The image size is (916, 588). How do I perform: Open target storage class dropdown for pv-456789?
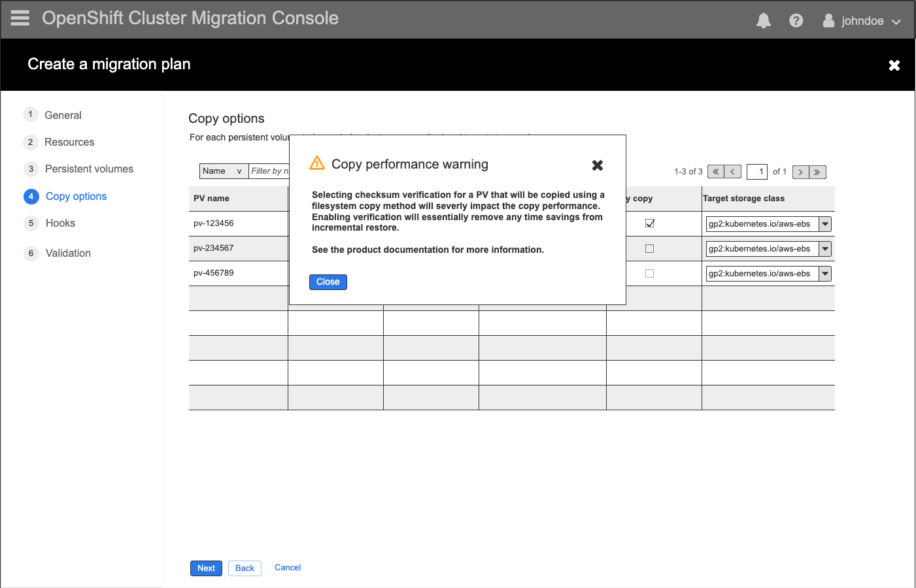pyautogui.click(x=825, y=273)
